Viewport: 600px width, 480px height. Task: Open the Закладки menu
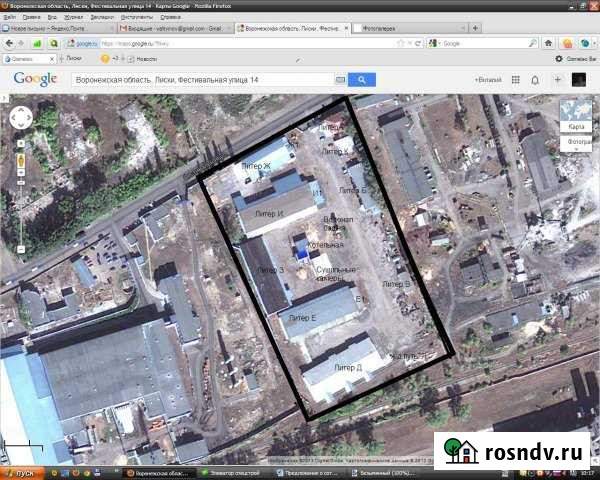pyautogui.click(x=102, y=17)
